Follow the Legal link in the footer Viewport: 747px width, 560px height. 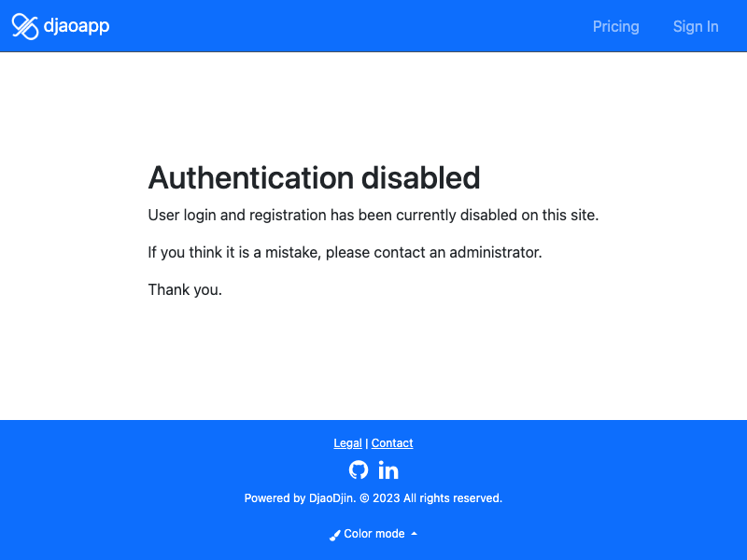coord(347,442)
